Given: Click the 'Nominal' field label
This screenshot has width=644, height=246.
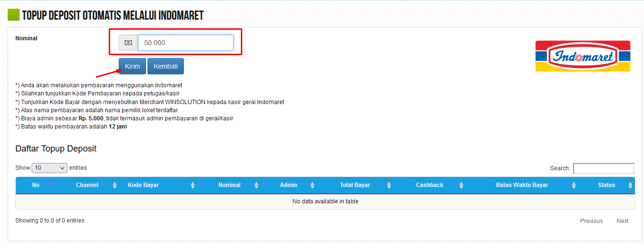Looking at the screenshot, I should (x=26, y=38).
